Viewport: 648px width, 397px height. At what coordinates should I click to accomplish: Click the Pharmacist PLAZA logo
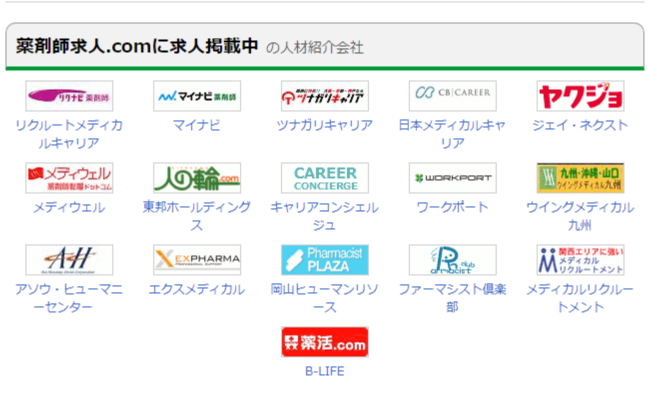(325, 260)
